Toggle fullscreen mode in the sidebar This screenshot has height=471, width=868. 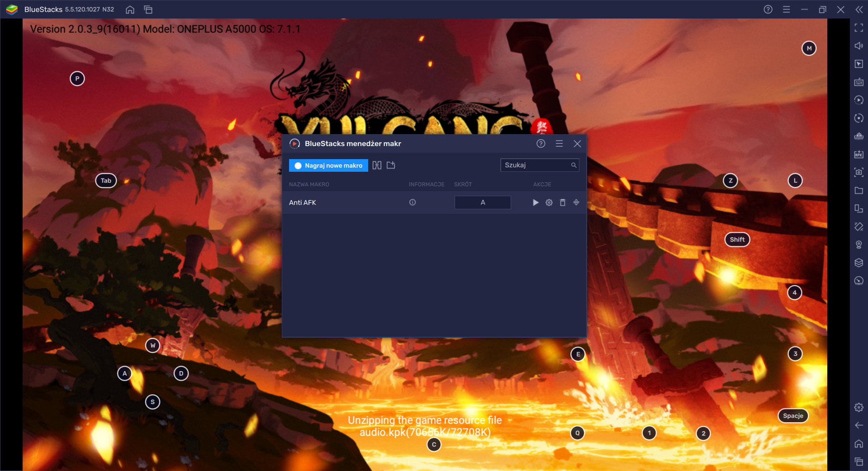(x=859, y=28)
